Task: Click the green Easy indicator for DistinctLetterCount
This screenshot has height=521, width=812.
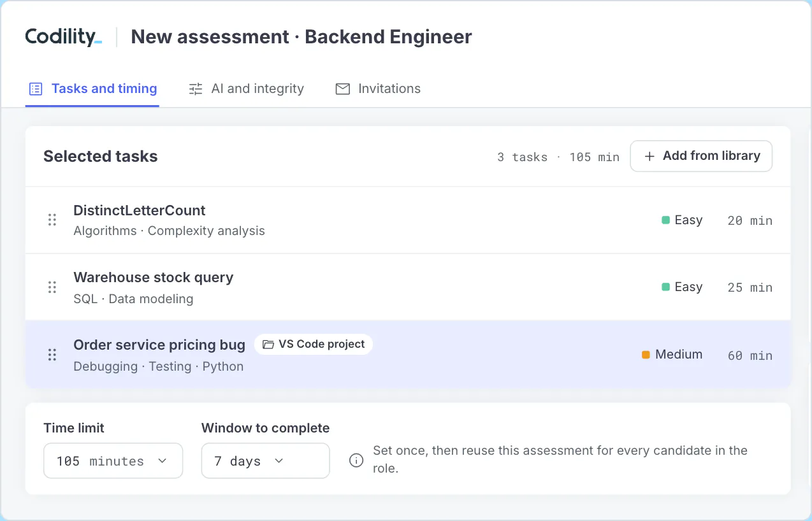Action: [665, 220]
